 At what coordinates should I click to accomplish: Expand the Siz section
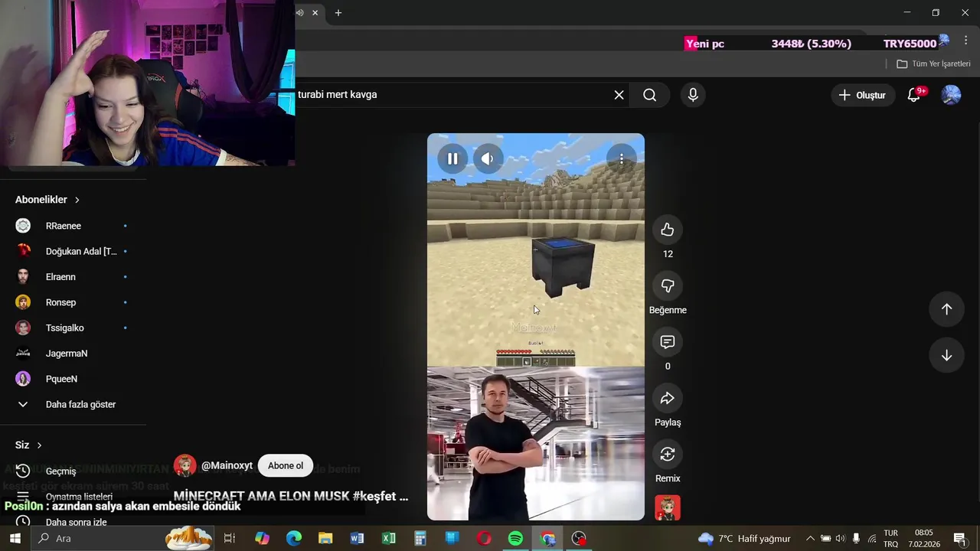coord(28,445)
